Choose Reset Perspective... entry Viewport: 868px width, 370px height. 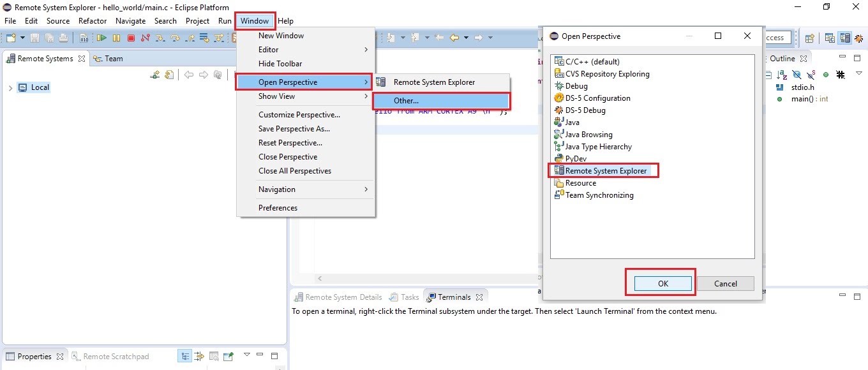pos(306,143)
